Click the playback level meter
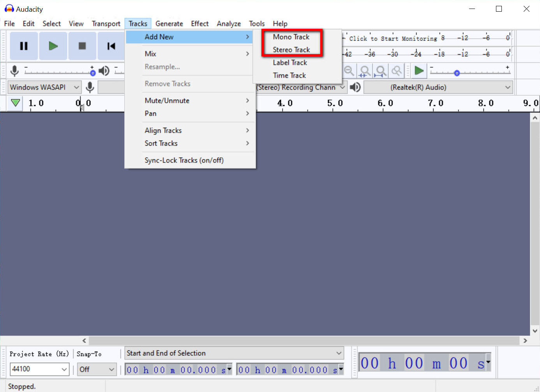The image size is (540, 392). tap(427, 54)
